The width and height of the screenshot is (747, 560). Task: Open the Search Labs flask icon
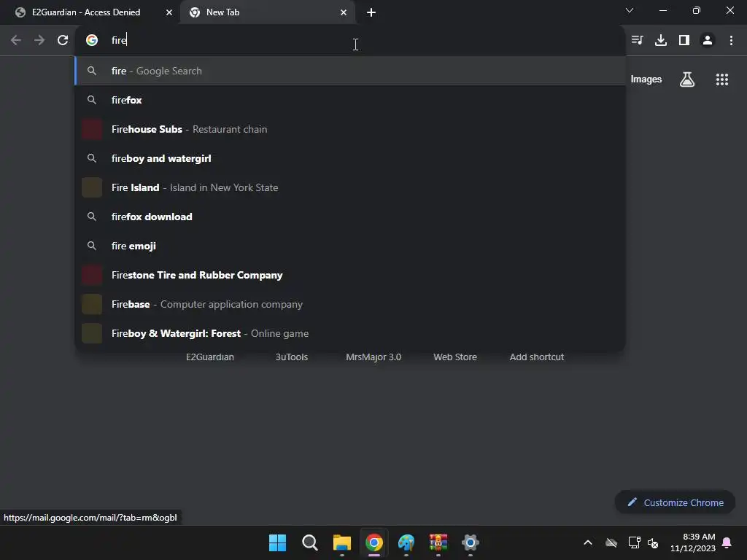(687, 79)
